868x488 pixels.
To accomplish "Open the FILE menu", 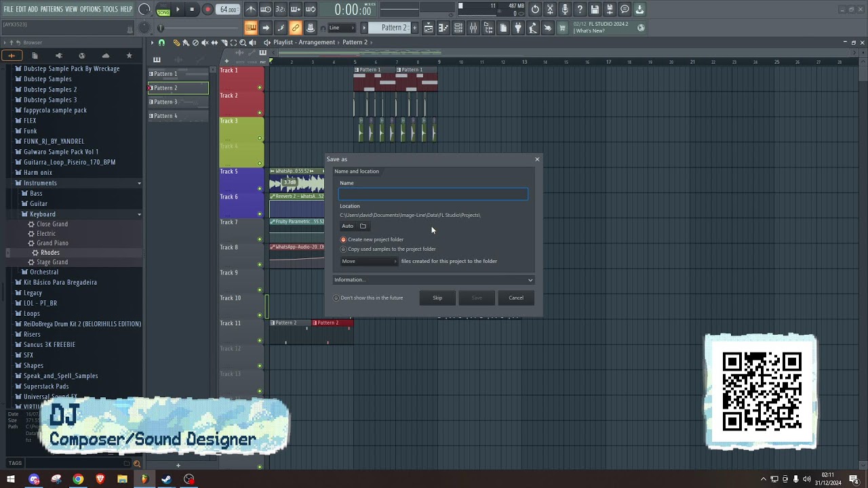I will click(9, 9).
